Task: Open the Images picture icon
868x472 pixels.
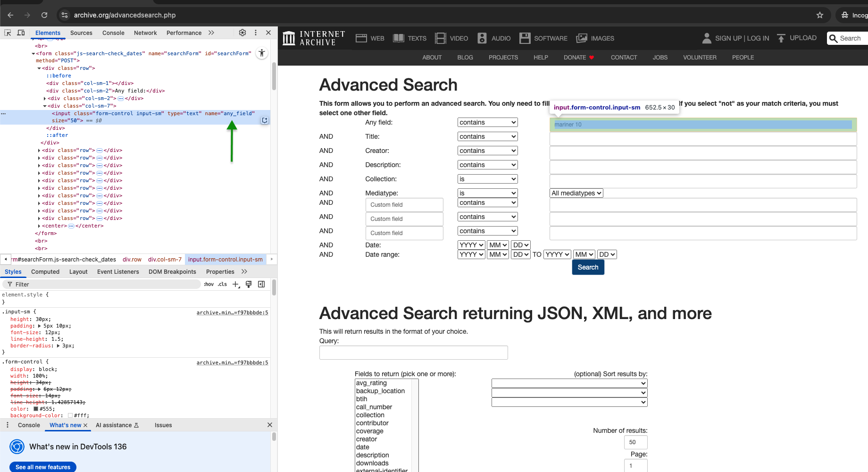Action: 582,38
